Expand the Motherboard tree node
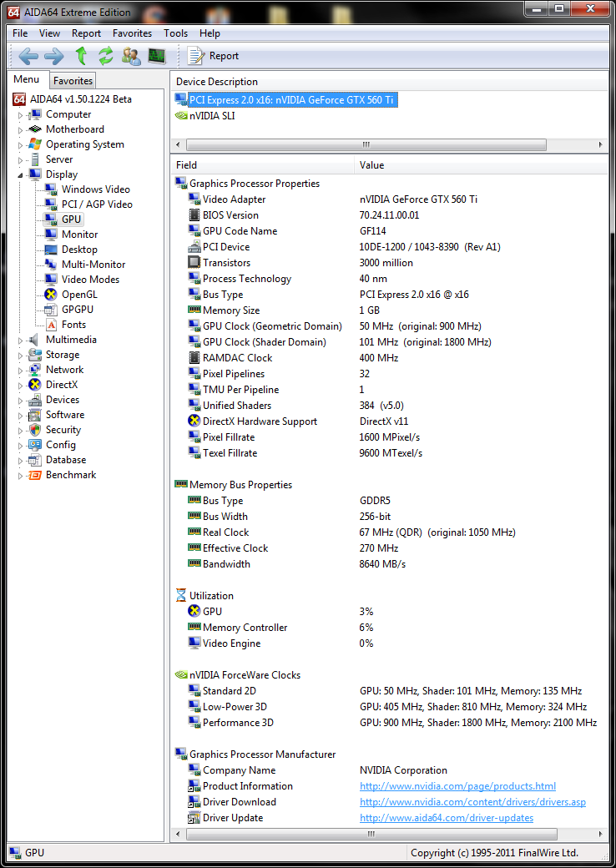 tap(21, 130)
